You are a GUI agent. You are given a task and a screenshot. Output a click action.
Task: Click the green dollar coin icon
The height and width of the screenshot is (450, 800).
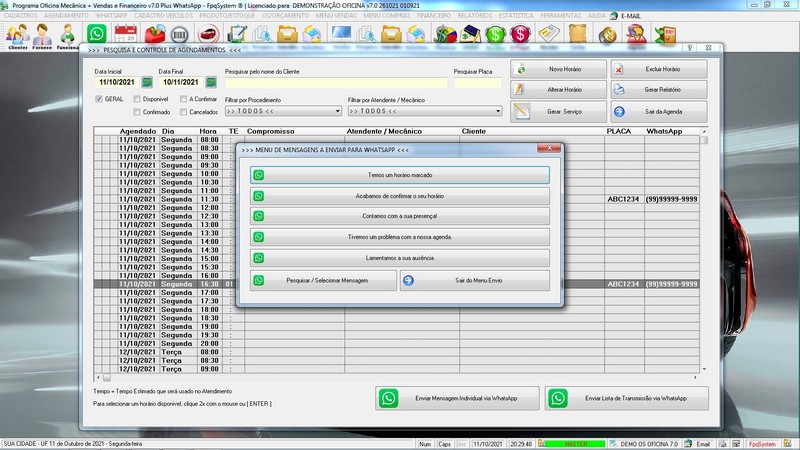pos(495,34)
